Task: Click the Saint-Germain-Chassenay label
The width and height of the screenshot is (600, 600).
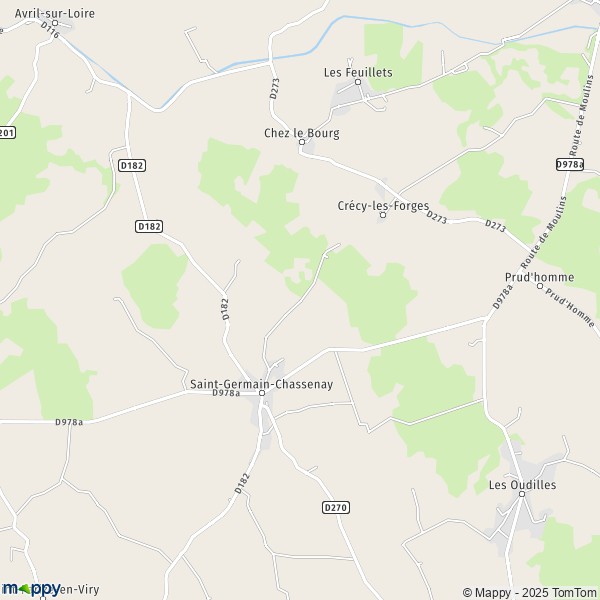Action: tap(261, 384)
